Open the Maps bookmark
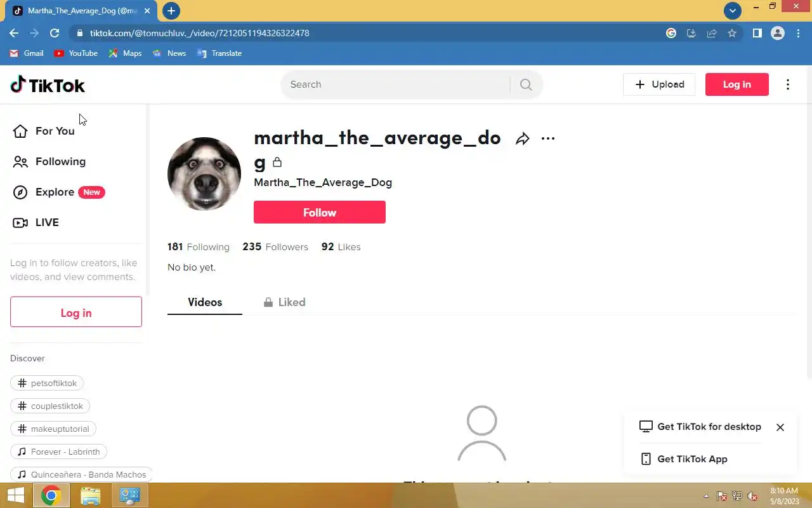 125,53
